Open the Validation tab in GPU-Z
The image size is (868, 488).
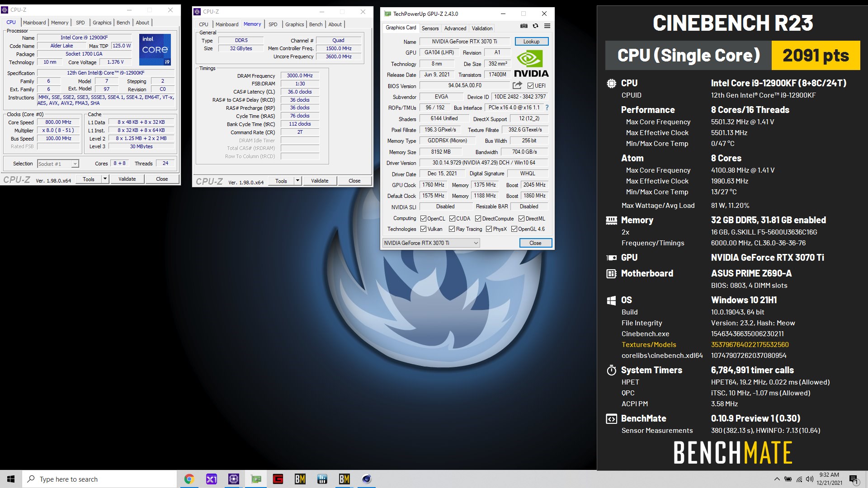[x=482, y=28]
